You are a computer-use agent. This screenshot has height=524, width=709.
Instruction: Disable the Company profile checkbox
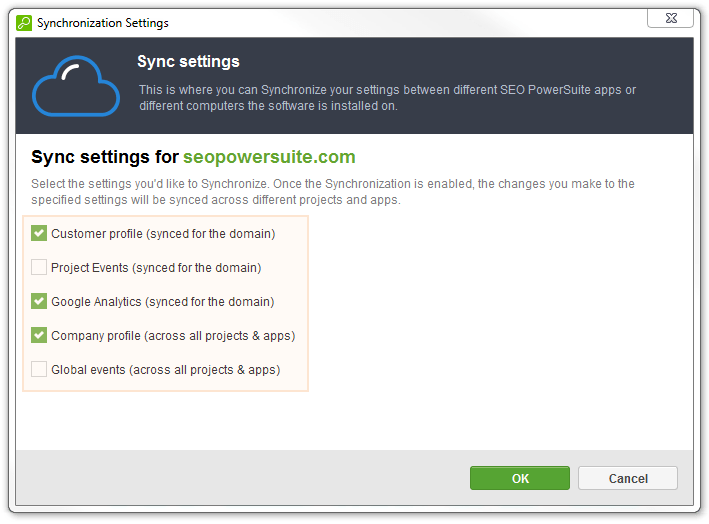coord(39,335)
